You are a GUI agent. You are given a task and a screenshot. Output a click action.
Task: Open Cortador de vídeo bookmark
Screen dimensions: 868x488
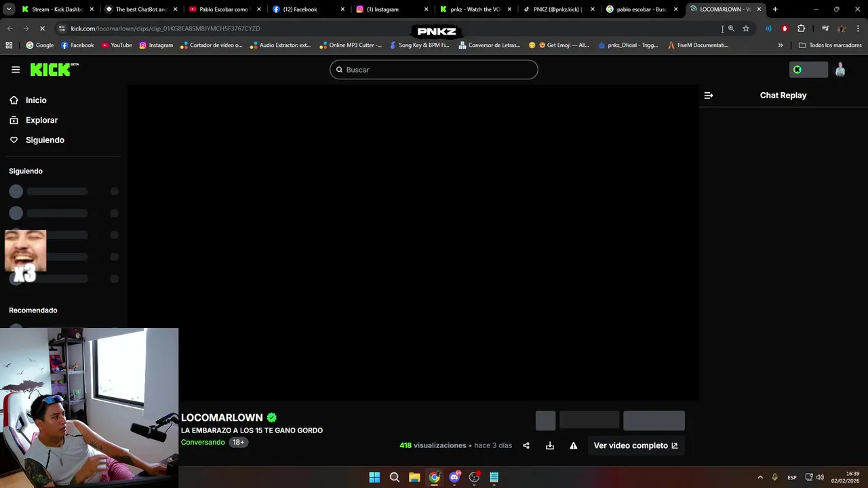click(211, 45)
